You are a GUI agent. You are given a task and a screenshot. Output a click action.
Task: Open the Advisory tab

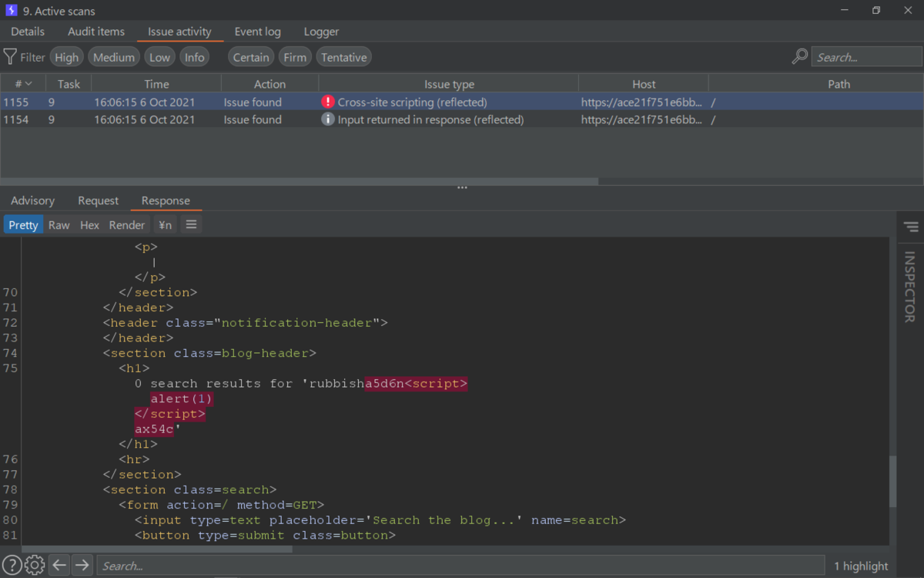coord(32,200)
